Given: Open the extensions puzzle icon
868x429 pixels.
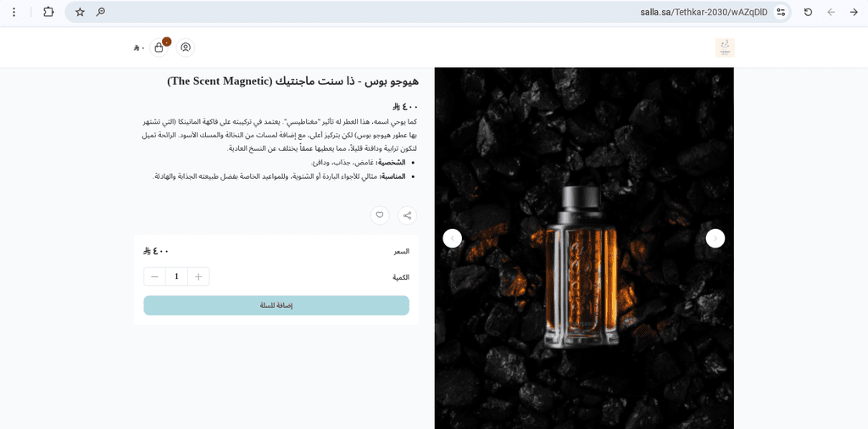Looking at the screenshot, I should (x=48, y=12).
